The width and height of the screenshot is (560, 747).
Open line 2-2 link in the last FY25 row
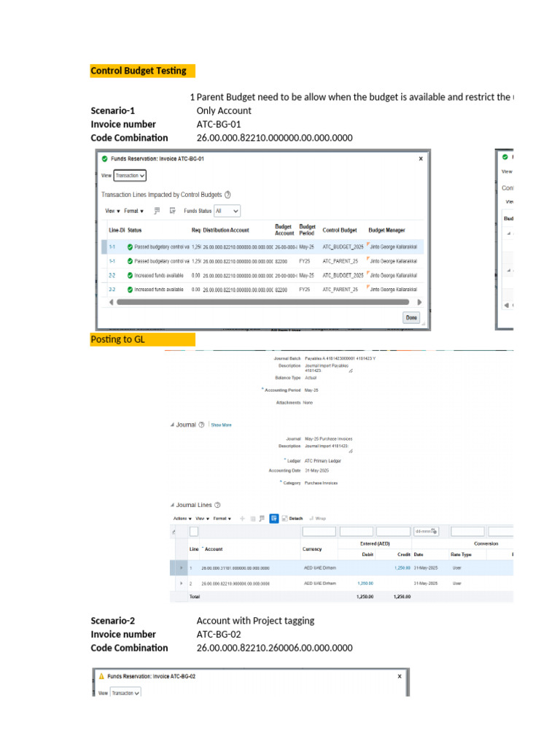tap(112, 290)
